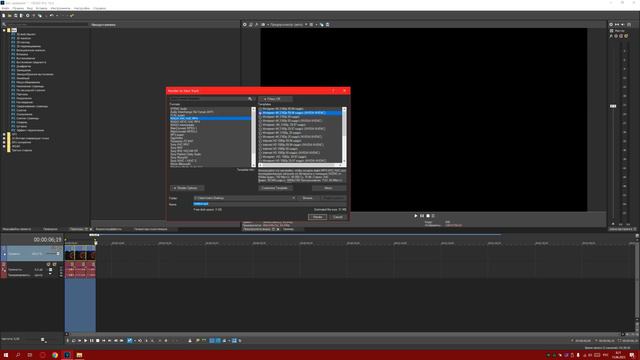The height and width of the screenshot is (360, 640).
Task: Toggle favorite star for 4K 2160p 50 template
Action: [260, 117]
